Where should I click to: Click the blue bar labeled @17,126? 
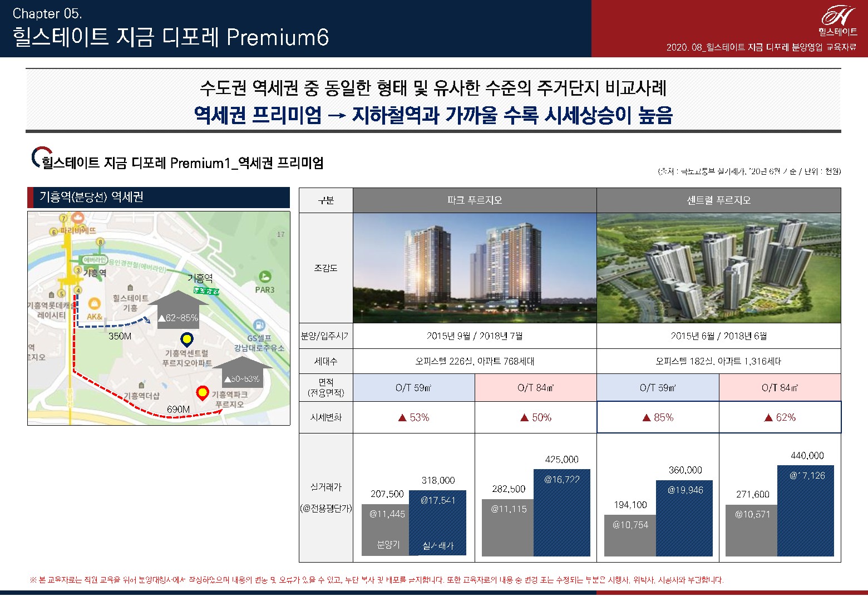(806, 511)
